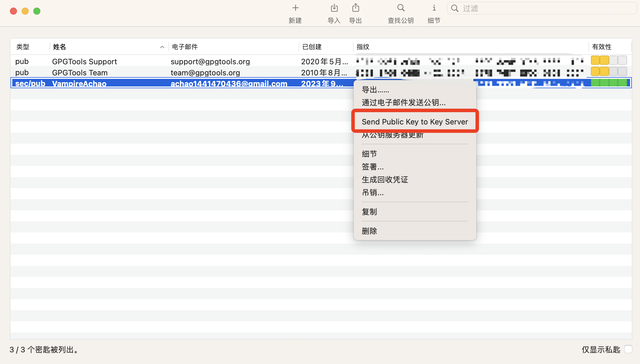640x364 pixels.
Task: Click green validity bar of VampireAchao key
Action: pyautogui.click(x=608, y=83)
